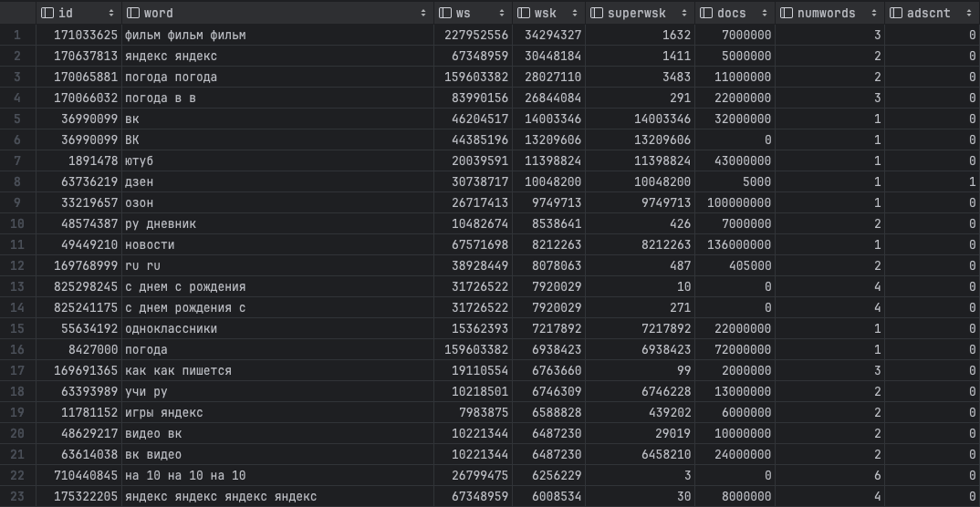Select row number 12 in the gutter
Screen dimensions: 980x507
click(x=16, y=265)
